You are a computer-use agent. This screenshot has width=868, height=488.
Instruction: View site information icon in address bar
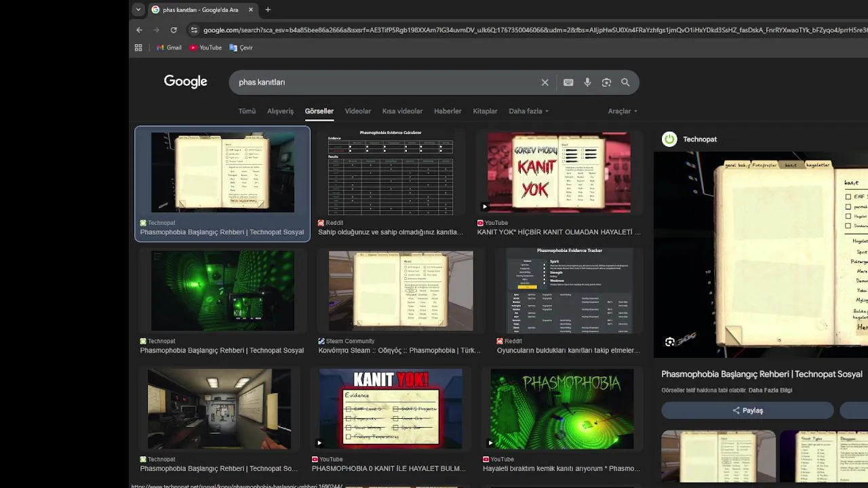[194, 30]
